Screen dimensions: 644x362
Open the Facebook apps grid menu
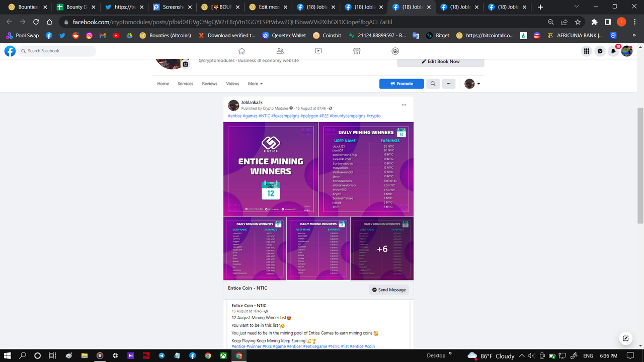click(x=587, y=51)
